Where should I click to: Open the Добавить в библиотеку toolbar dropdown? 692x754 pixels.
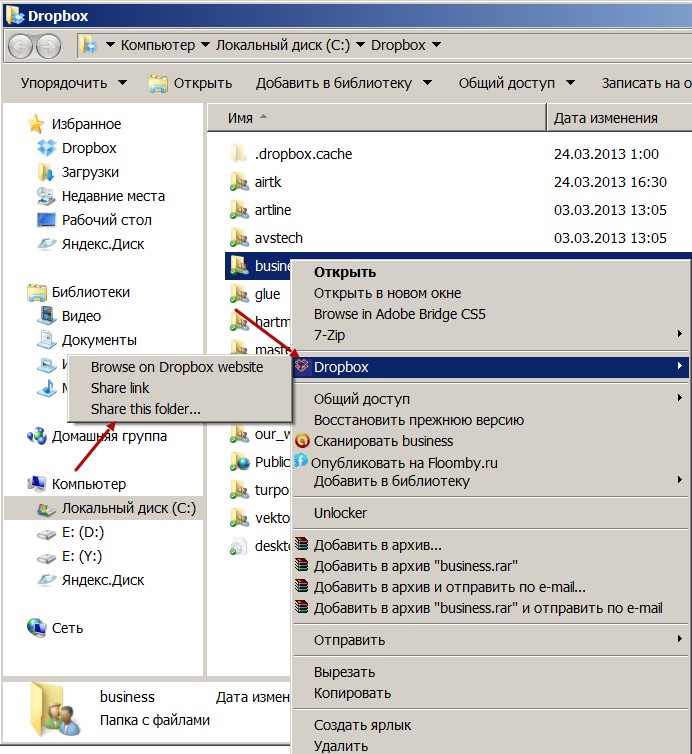tap(427, 83)
